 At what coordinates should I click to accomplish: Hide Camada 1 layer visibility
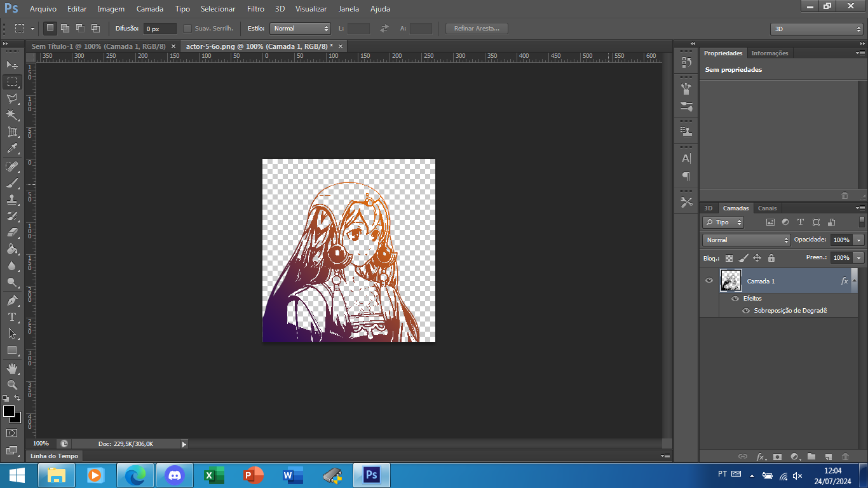(709, 281)
